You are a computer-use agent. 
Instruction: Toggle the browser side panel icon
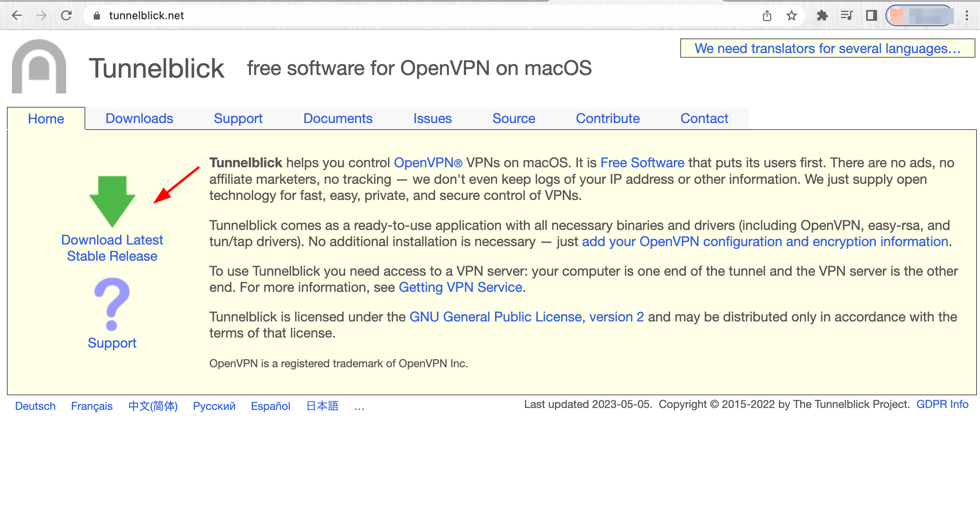tap(871, 15)
